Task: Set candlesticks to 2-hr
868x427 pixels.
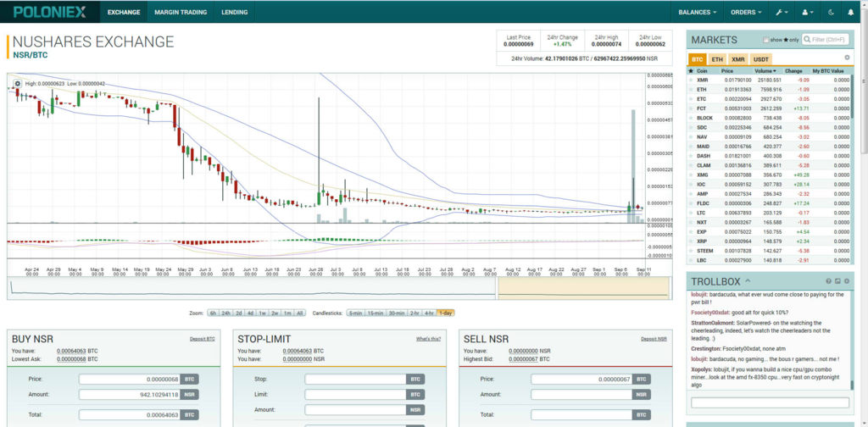Action: (415, 313)
